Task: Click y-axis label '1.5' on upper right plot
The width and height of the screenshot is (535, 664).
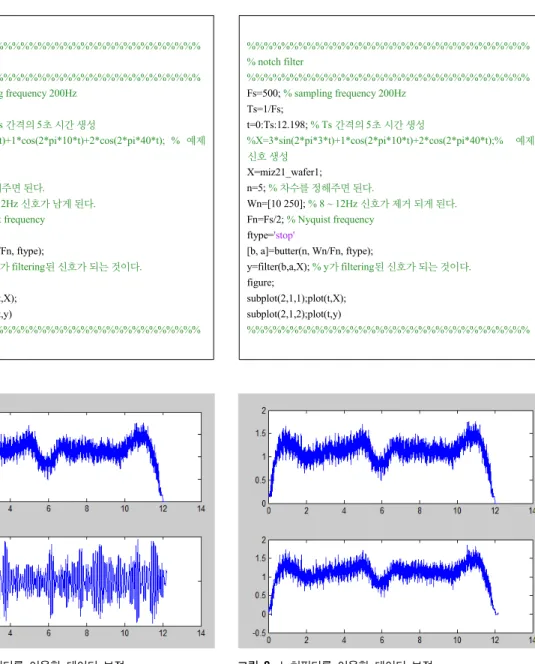Action: pyautogui.click(x=261, y=433)
